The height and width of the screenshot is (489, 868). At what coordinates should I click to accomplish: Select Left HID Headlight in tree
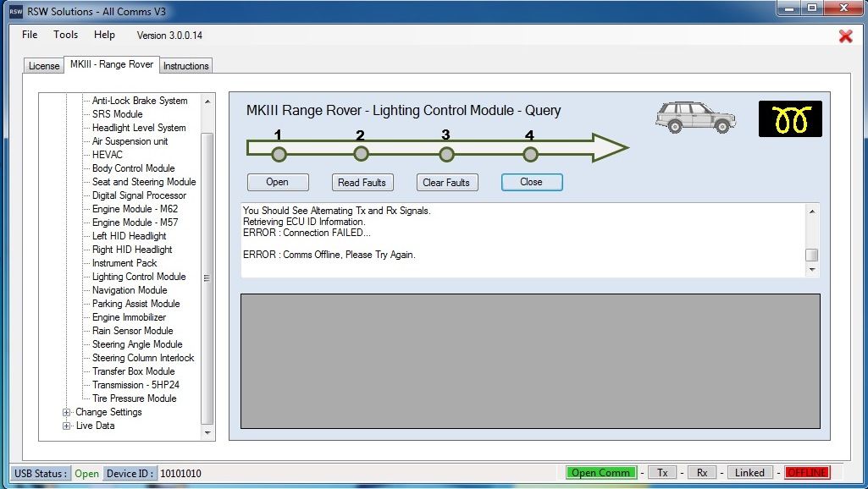click(129, 236)
